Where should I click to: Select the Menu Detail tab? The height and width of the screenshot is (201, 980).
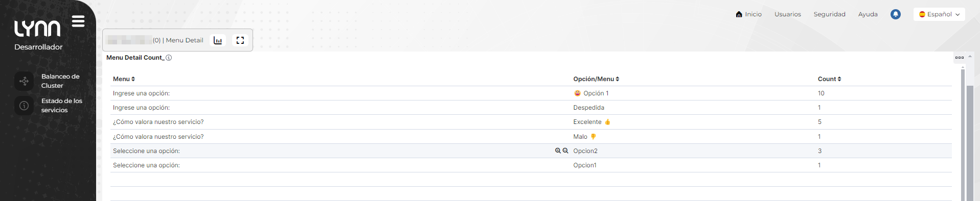tap(156, 40)
